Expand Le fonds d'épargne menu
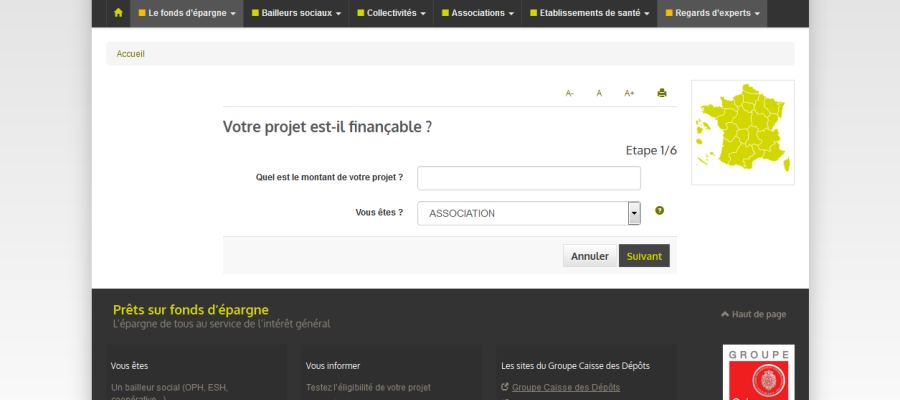The height and width of the screenshot is (400, 900). pos(187,13)
